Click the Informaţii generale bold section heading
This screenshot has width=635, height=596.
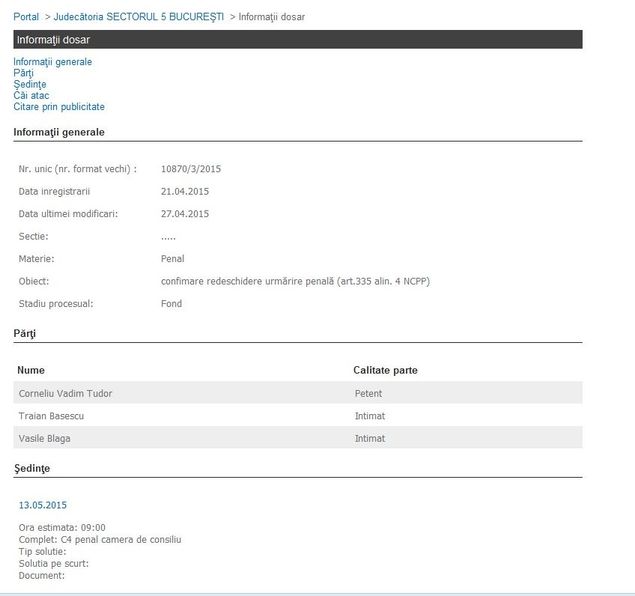59,132
